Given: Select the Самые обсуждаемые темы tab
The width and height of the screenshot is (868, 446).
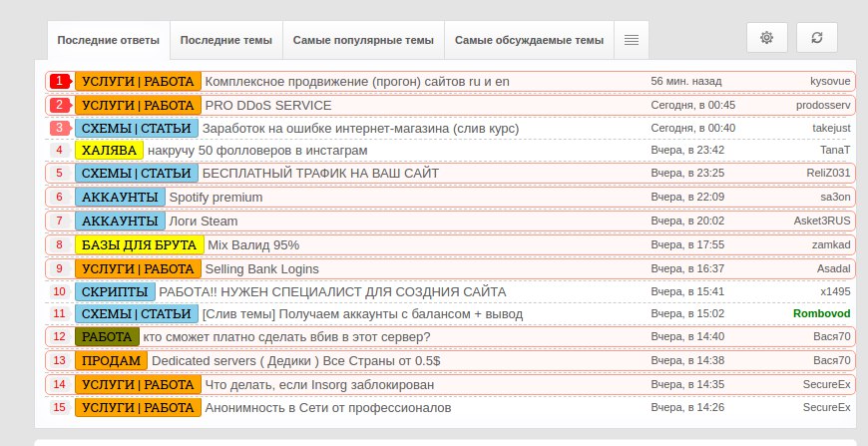Looking at the screenshot, I should (x=529, y=41).
